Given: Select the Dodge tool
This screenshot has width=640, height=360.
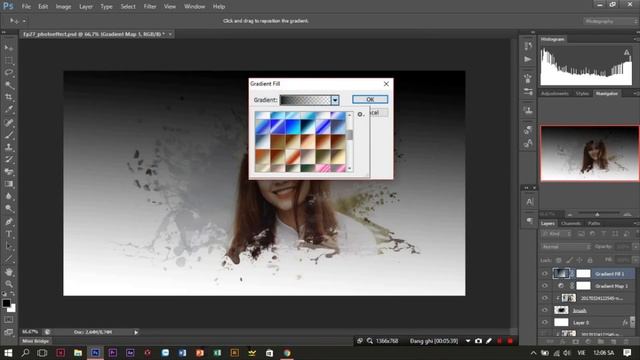Looking at the screenshot, I should pos(9,208).
